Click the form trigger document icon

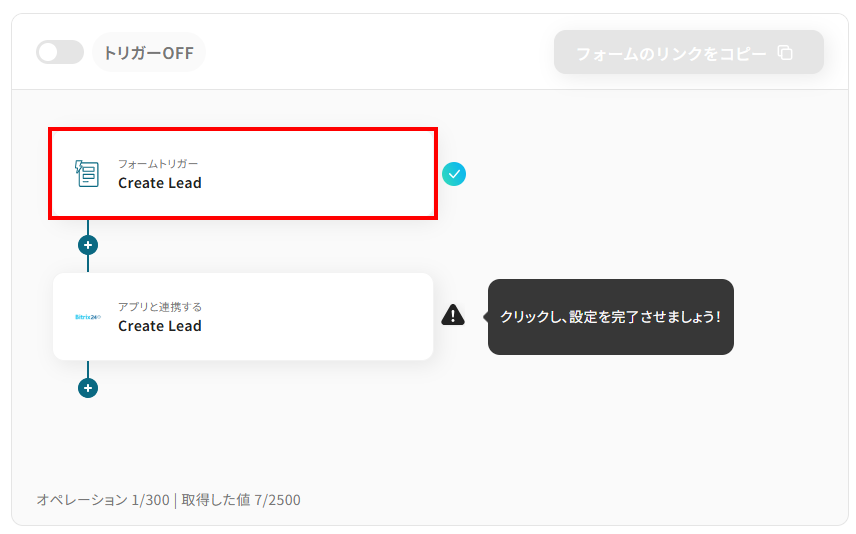click(x=87, y=174)
